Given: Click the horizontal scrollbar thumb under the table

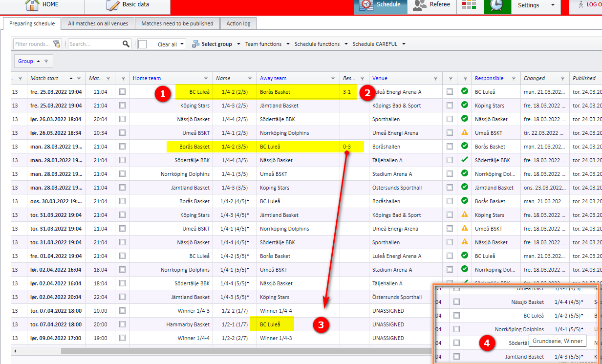Looking at the screenshot, I should (247, 351).
